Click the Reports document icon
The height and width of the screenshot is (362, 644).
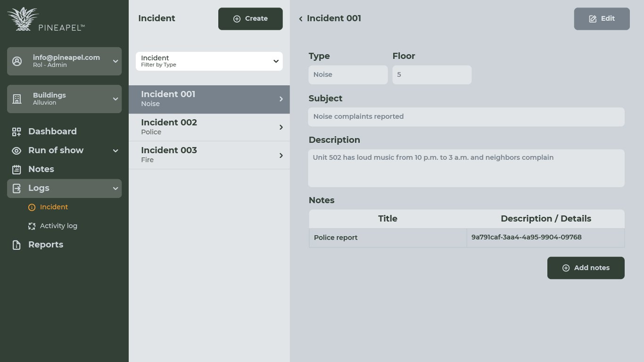pos(17,245)
